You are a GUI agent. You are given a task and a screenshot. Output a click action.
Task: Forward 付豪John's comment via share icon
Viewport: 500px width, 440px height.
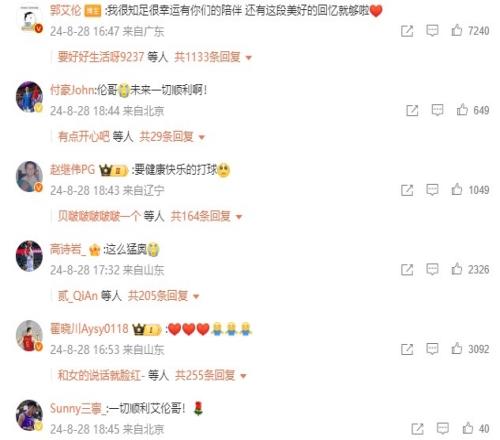[x=412, y=110]
